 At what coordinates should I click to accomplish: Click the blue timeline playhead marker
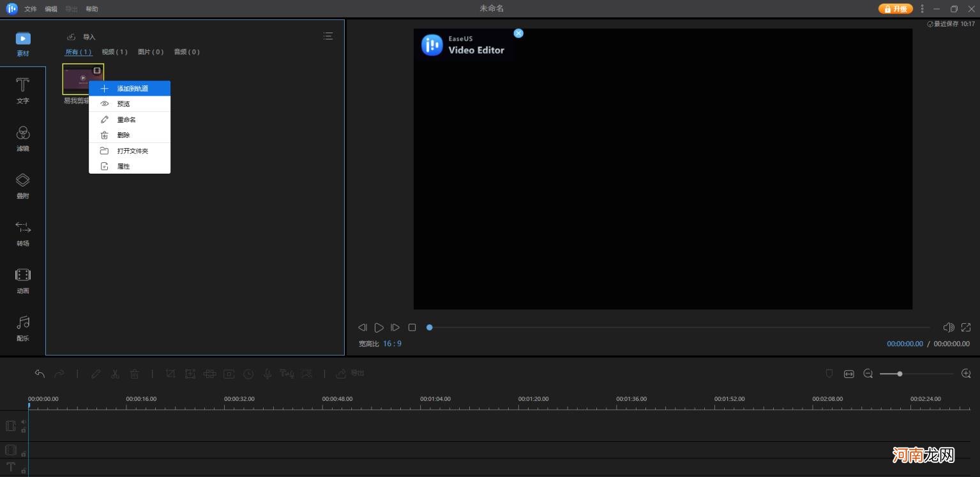coord(29,405)
